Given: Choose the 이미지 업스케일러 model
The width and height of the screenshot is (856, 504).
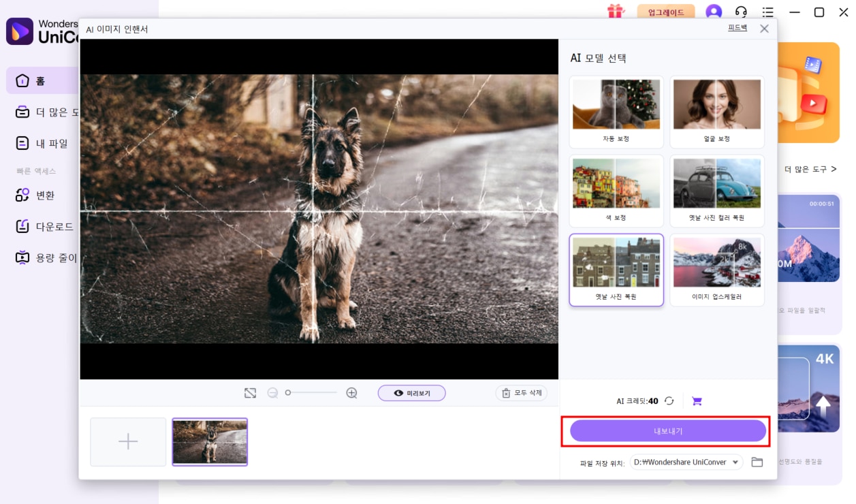Looking at the screenshot, I should (716, 270).
